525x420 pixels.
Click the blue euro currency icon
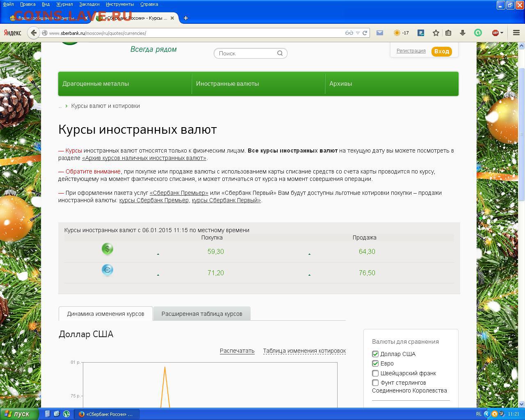[107, 270]
